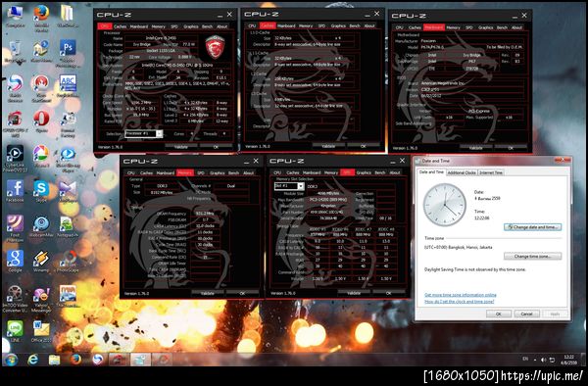
Task: Launch the Skype desktop shortcut
Action: pos(41,191)
